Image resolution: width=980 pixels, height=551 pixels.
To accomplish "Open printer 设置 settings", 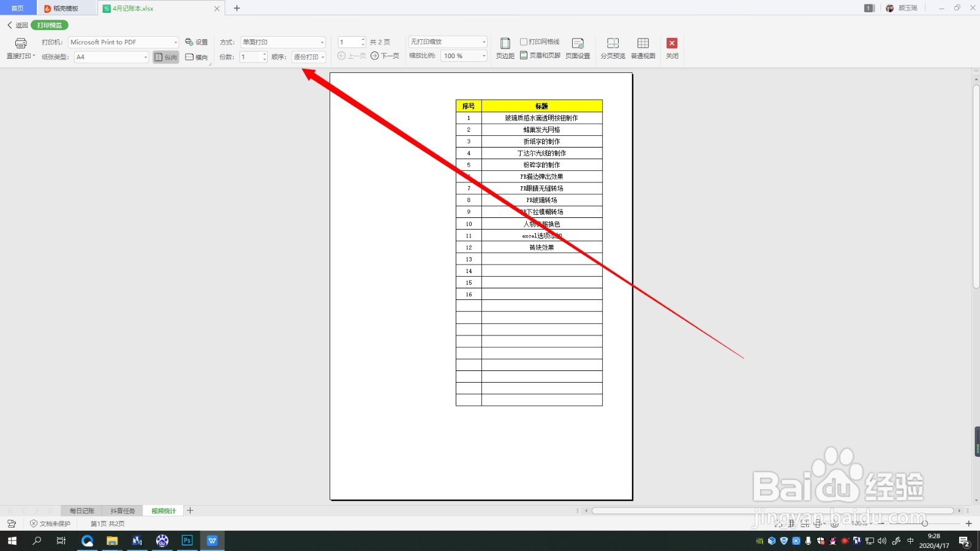I will 197,42.
